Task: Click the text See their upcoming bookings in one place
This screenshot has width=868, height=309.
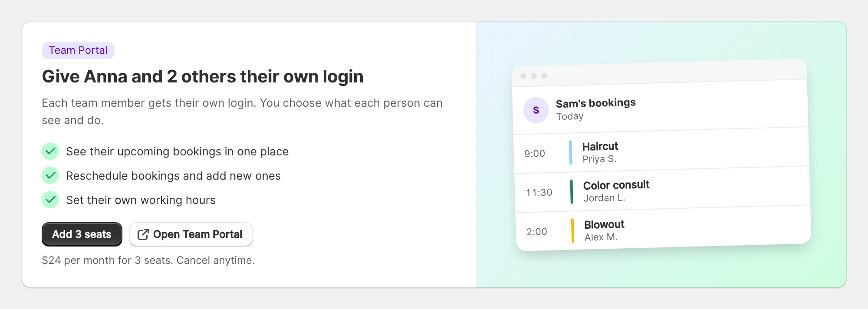Action: 178,151
